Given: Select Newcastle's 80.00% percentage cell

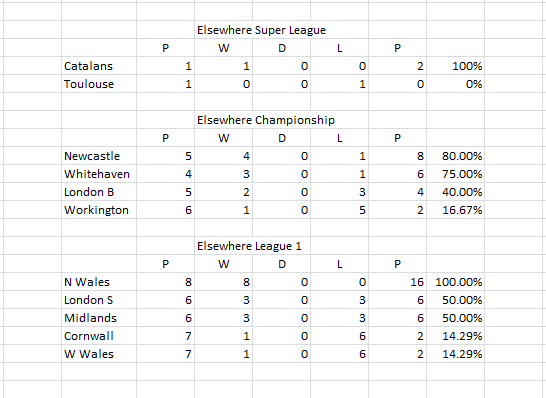Looking at the screenshot, I should click(455, 156).
